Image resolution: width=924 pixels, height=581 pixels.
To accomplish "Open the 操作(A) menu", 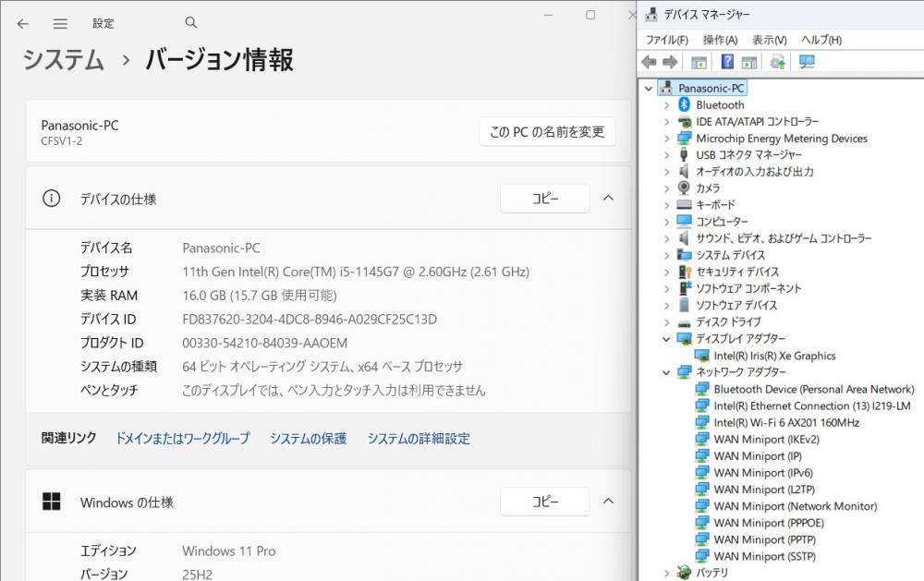I will (720, 40).
